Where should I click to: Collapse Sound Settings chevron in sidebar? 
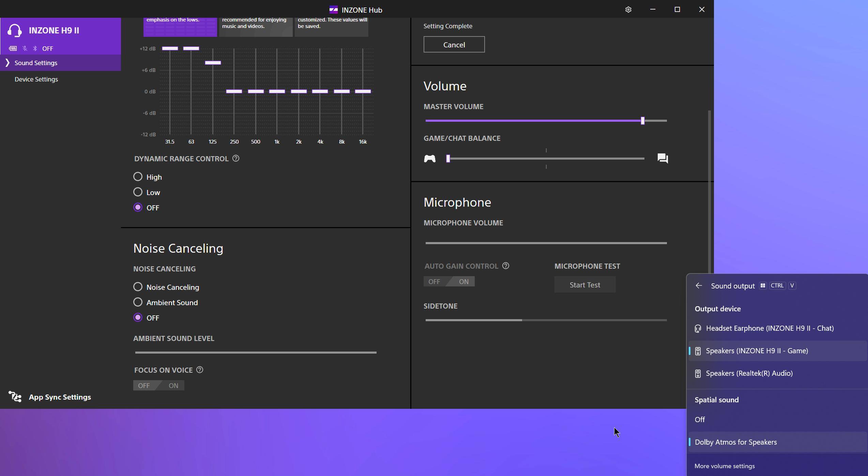point(7,63)
